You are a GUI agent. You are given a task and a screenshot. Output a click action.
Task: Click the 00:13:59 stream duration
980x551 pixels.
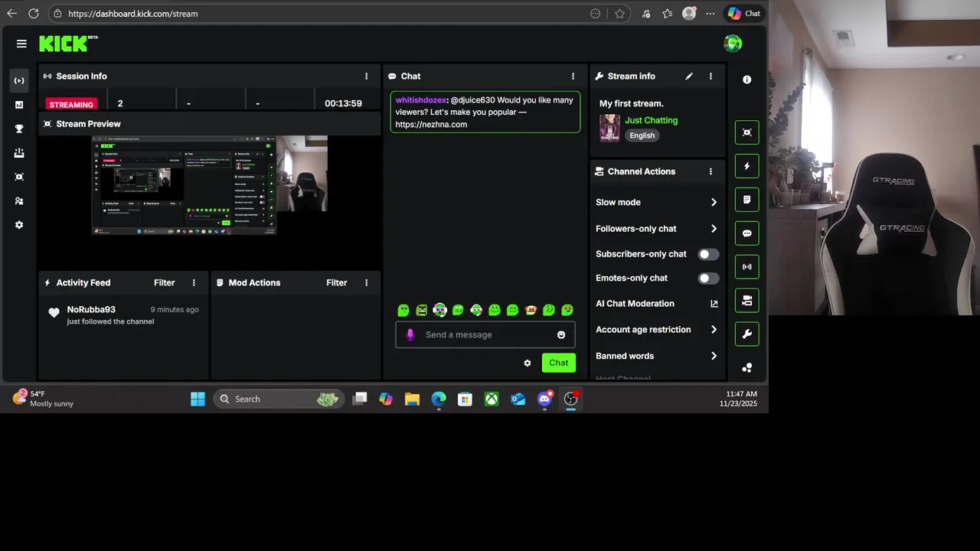(343, 103)
